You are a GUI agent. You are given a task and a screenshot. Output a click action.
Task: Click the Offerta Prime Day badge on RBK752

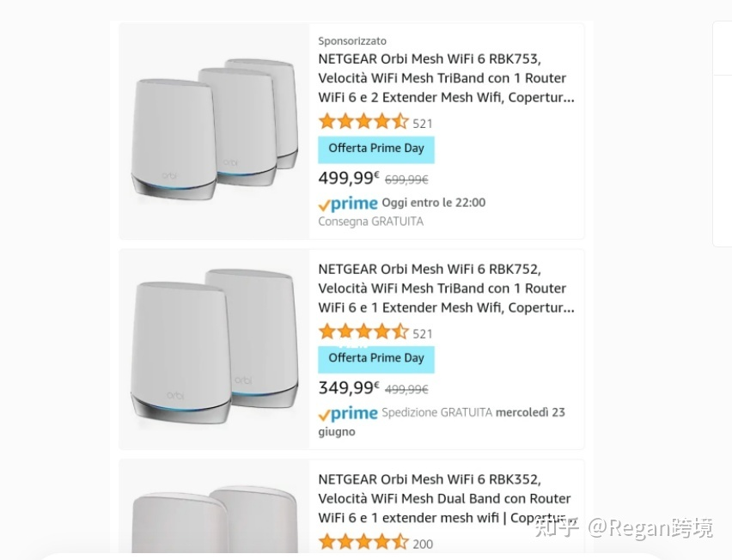click(376, 358)
